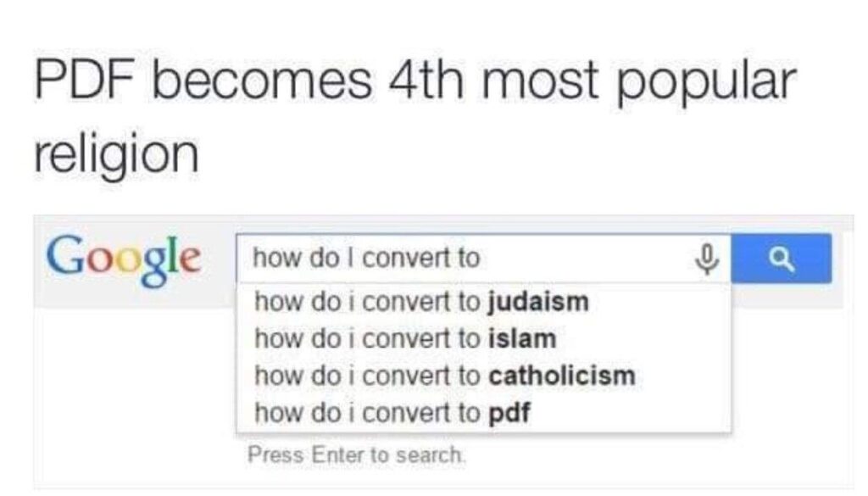Select the "how do i convert to judaism" suggestion
Viewport: 868px width, 496px height.
[421, 302]
